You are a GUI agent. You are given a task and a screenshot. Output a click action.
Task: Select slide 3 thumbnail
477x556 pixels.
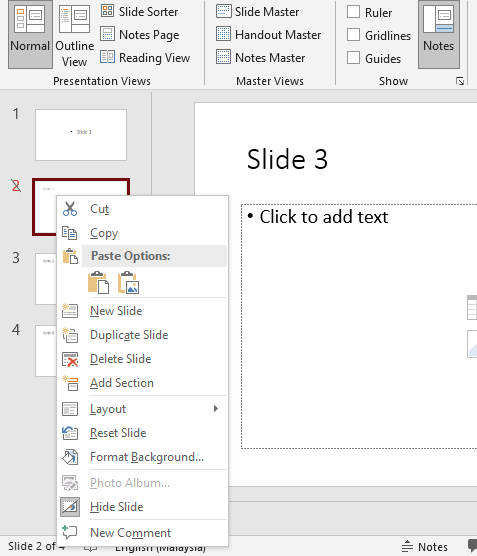46,278
